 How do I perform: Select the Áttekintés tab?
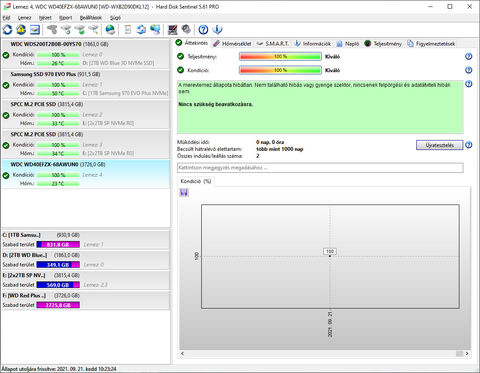192,43
